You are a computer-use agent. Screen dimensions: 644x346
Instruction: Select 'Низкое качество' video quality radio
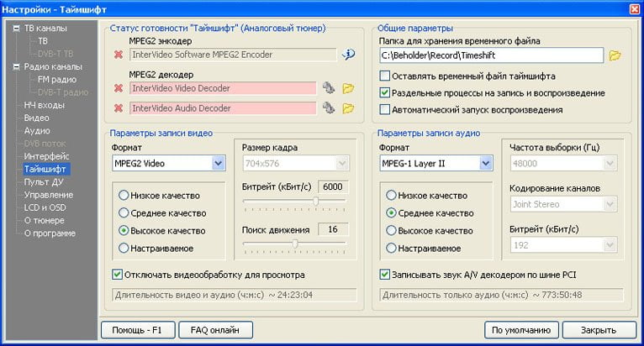tap(124, 196)
